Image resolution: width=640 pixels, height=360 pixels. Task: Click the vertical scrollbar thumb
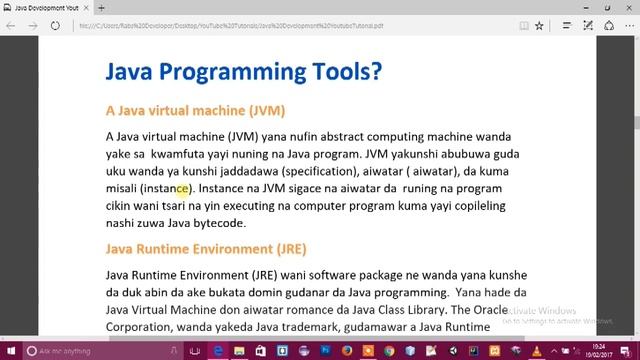tap(637, 123)
